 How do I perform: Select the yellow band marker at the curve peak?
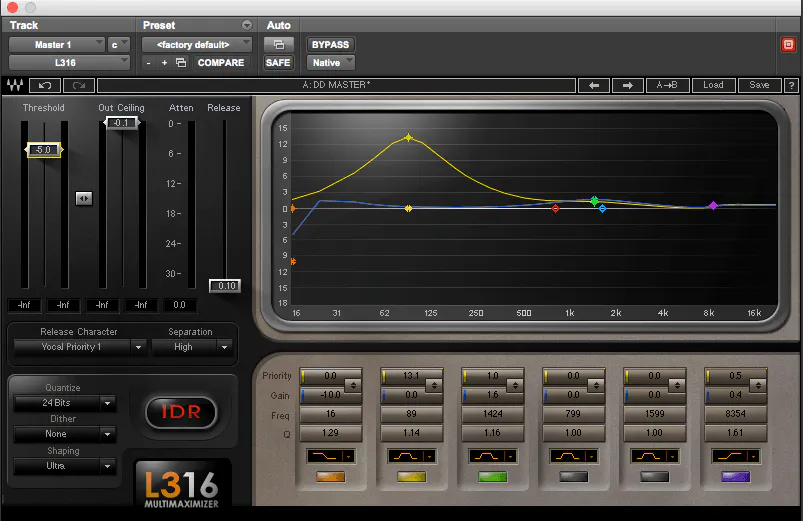[x=408, y=137]
